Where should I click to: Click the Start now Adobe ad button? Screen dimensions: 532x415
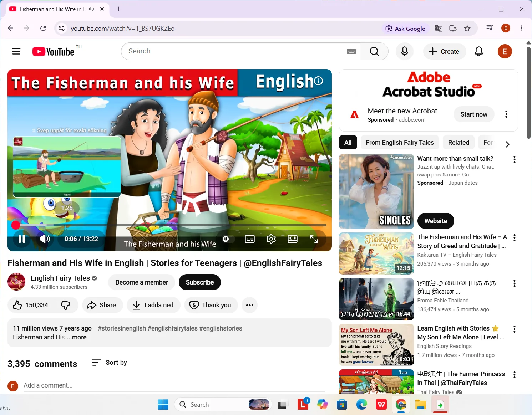click(x=473, y=114)
